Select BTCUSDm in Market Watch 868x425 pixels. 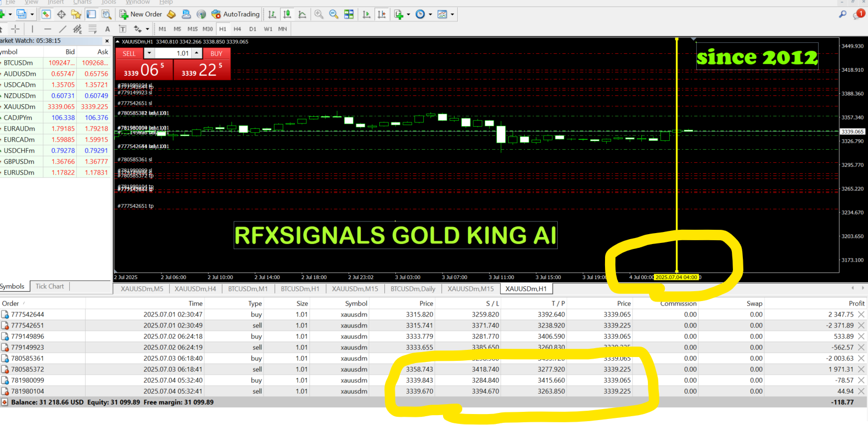pos(55,63)
